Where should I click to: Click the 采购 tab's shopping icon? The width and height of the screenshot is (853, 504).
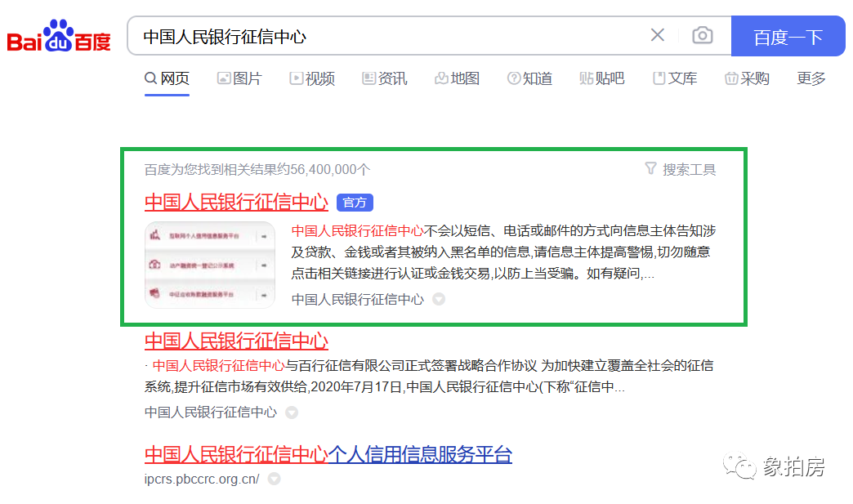click(731, 78)
